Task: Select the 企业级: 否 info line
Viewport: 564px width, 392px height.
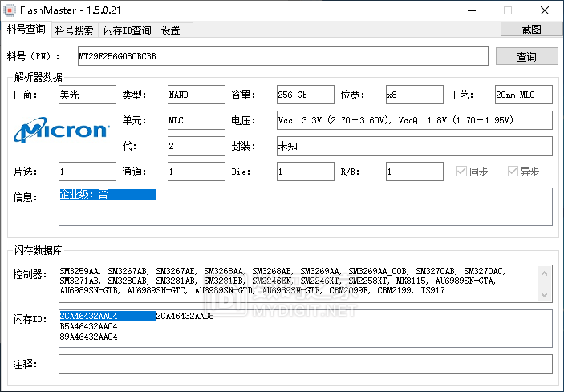Action: [x=108, y=194]
